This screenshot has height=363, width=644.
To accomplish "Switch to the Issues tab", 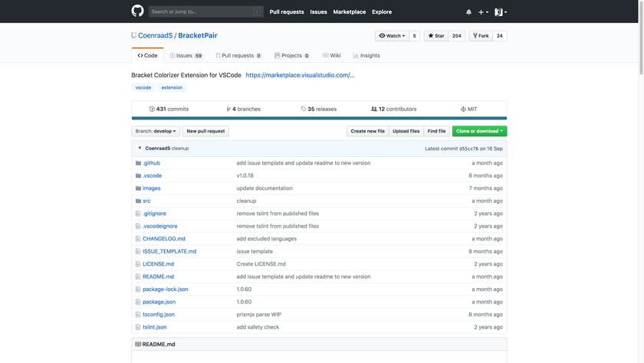I will pos(186,55).
